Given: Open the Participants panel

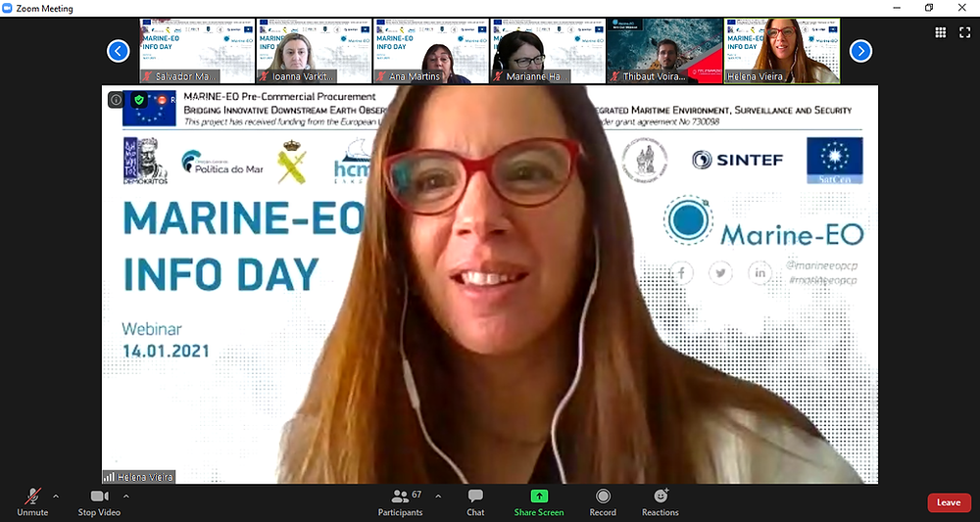Looking at the screenshot, I should point(400,502).
